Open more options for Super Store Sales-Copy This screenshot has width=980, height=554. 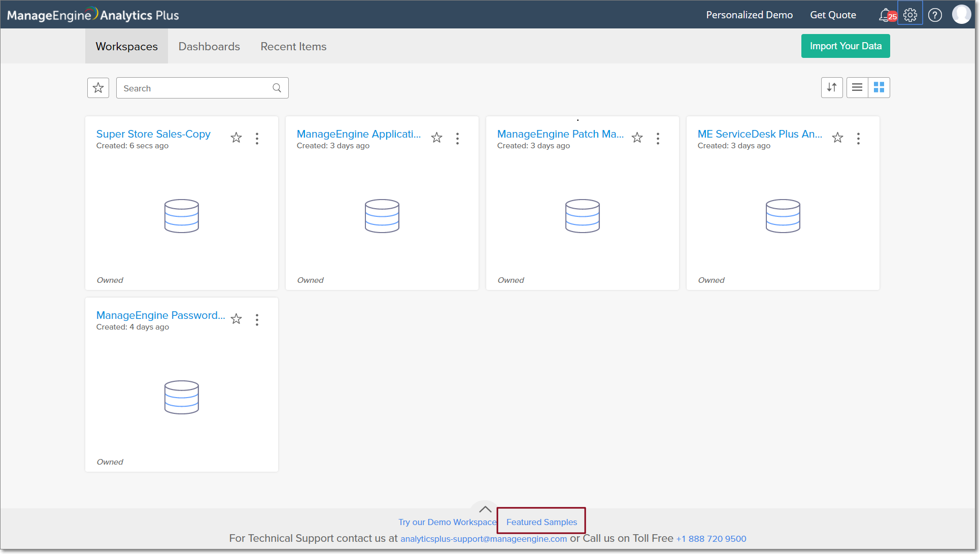257,138
